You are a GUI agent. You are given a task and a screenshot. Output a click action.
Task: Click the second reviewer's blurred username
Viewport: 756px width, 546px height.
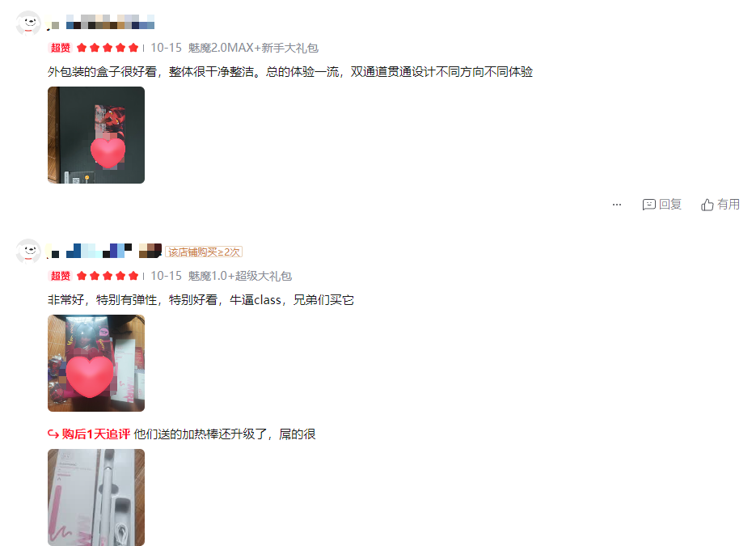pyautogui.click(x=103, y=251)
